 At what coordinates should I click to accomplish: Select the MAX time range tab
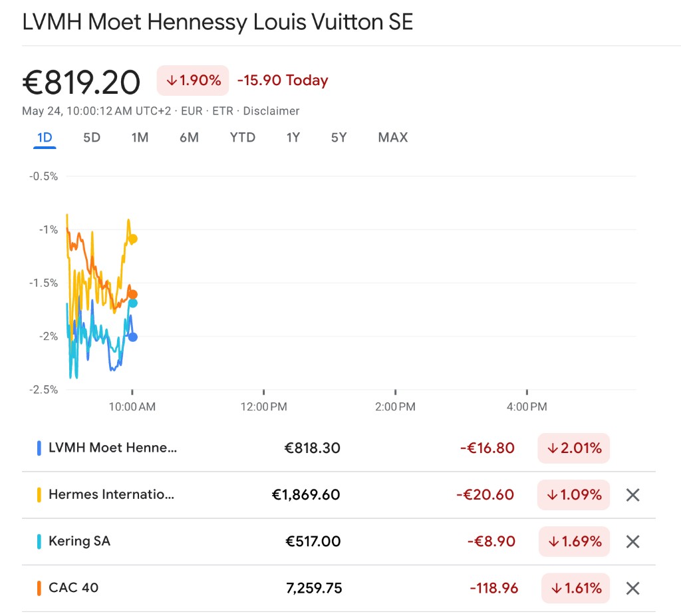click(x=393, y=138)
